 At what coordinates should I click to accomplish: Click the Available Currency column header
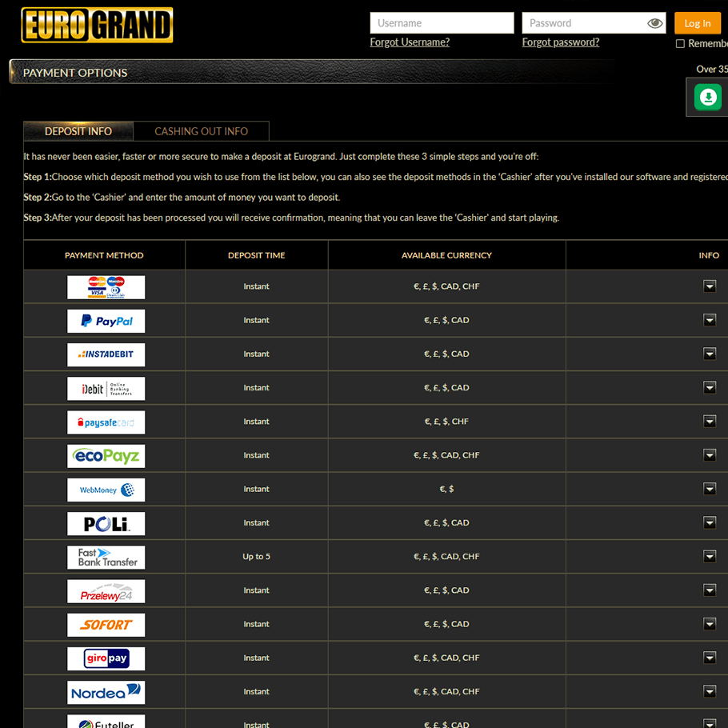point(446,255)
